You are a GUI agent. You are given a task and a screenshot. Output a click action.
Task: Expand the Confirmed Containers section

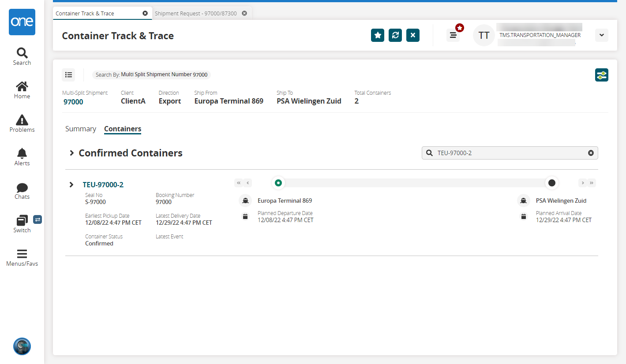[x=71, y=153]
